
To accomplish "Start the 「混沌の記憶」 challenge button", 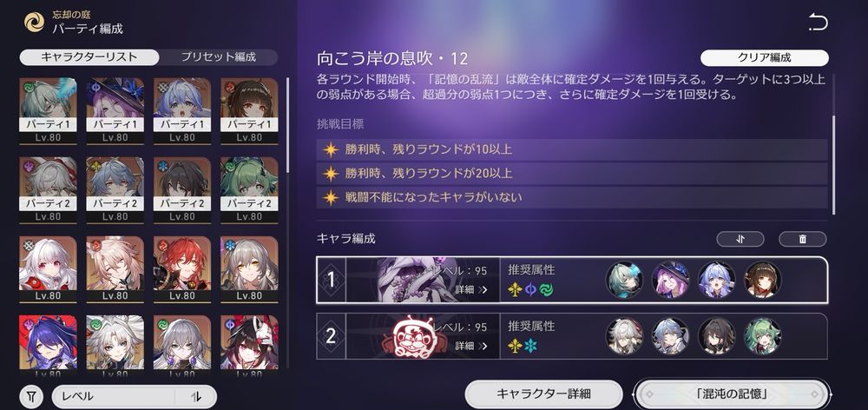I will (x=732, y=394).
